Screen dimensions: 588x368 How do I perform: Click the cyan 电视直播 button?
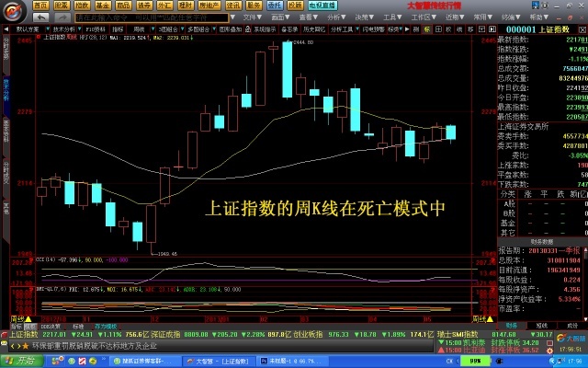tap(322, 6)
